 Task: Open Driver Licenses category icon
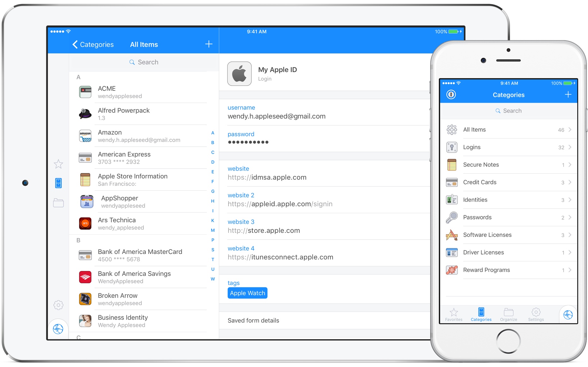coord(452,252)
